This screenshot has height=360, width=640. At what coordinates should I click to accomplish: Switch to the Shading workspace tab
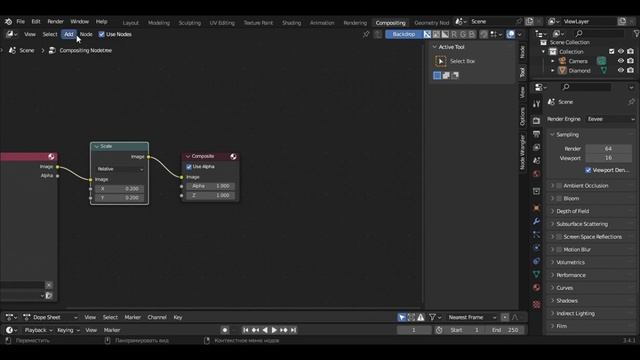(291, 23)
